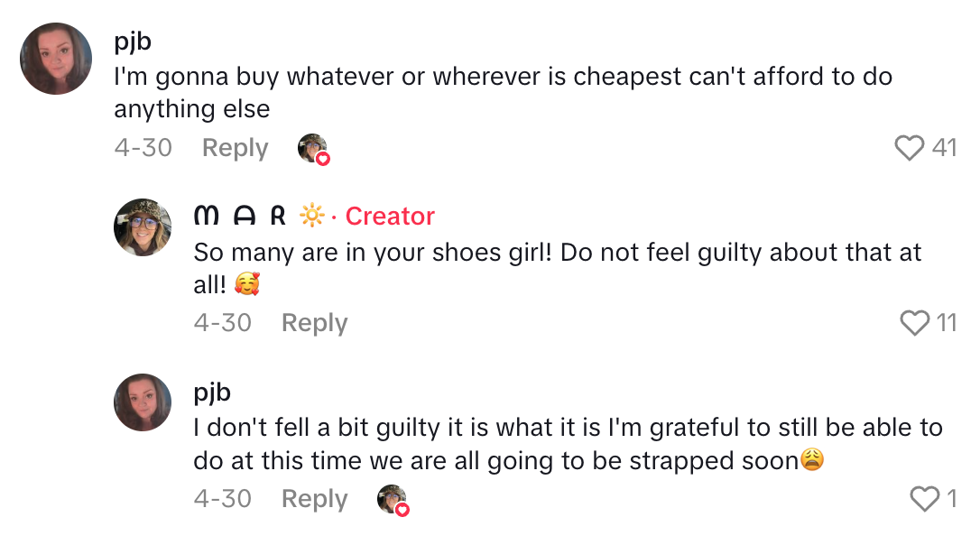Screen dimensions: 980x545
Task: Click the 4-30 date on the top comment
Action: click(x=143, y=148)
